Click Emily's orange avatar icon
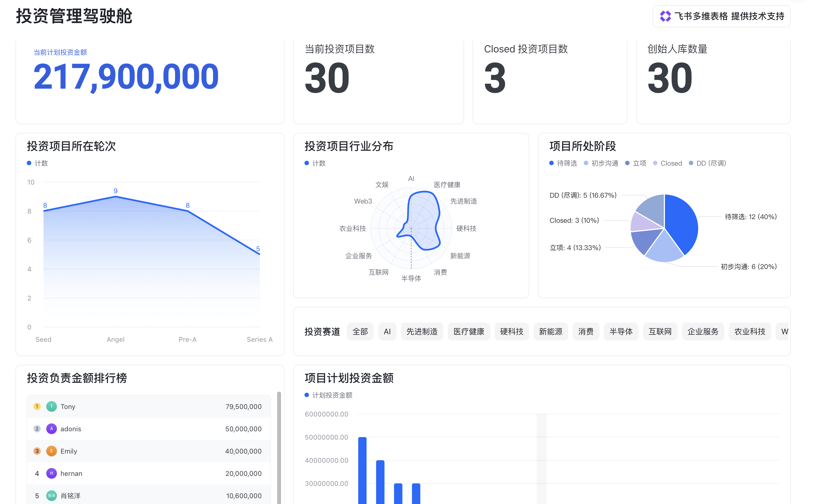 click(x=51, y=451)
